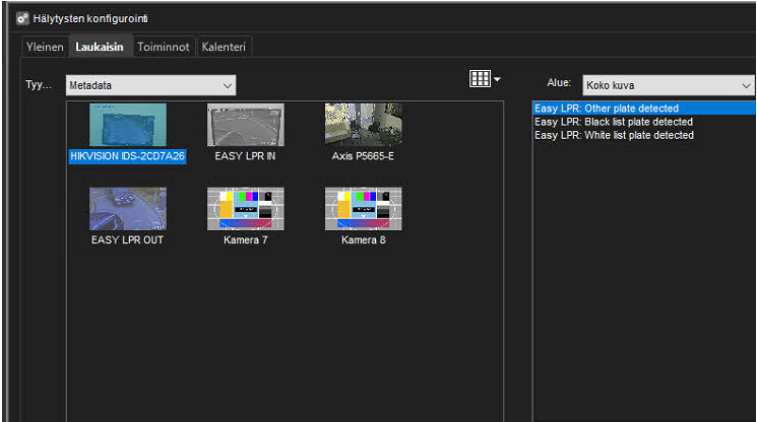
Task: Select the HIKVISION iDS-2CD7A26 camera thumbnail
Action: (128, 125)
